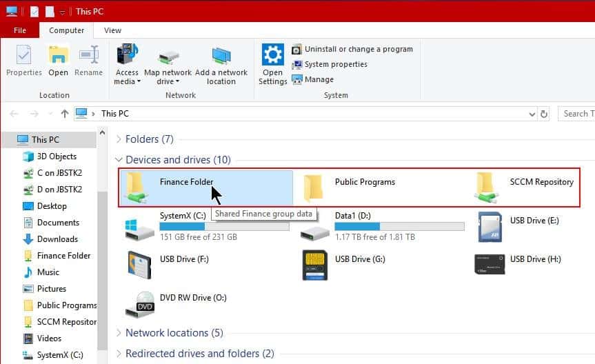Collapse the Devices and drives (10) group
The width and height of the screenshot is (595, 364).
[119, 160]
